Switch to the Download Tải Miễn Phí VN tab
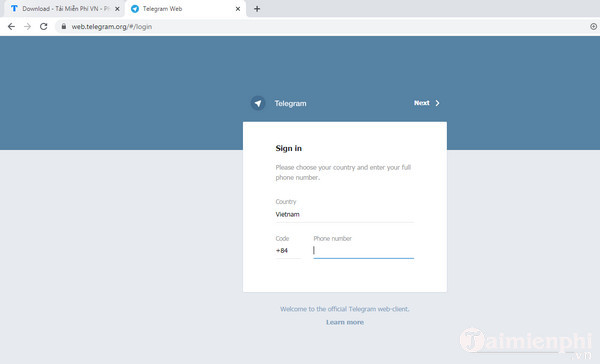The image size is (600, 364). coord(63,9)
